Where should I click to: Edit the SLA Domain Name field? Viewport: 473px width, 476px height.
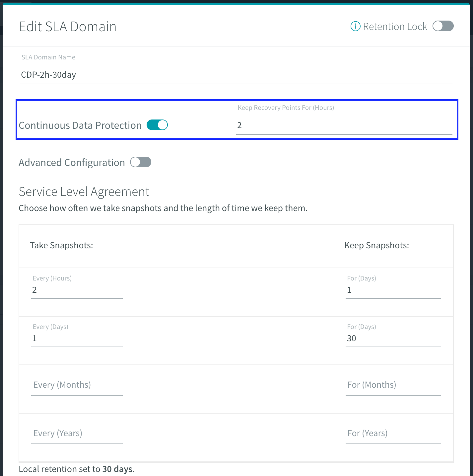click(x=236, y=75)
